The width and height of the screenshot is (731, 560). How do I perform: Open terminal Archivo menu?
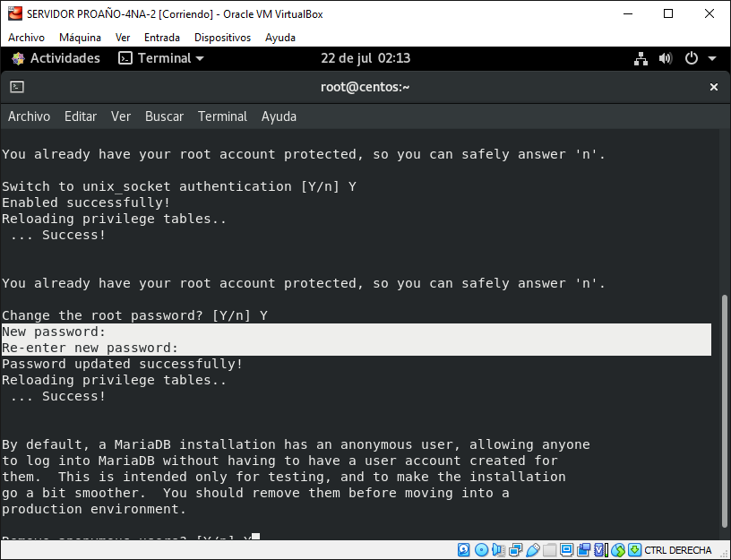29,116
